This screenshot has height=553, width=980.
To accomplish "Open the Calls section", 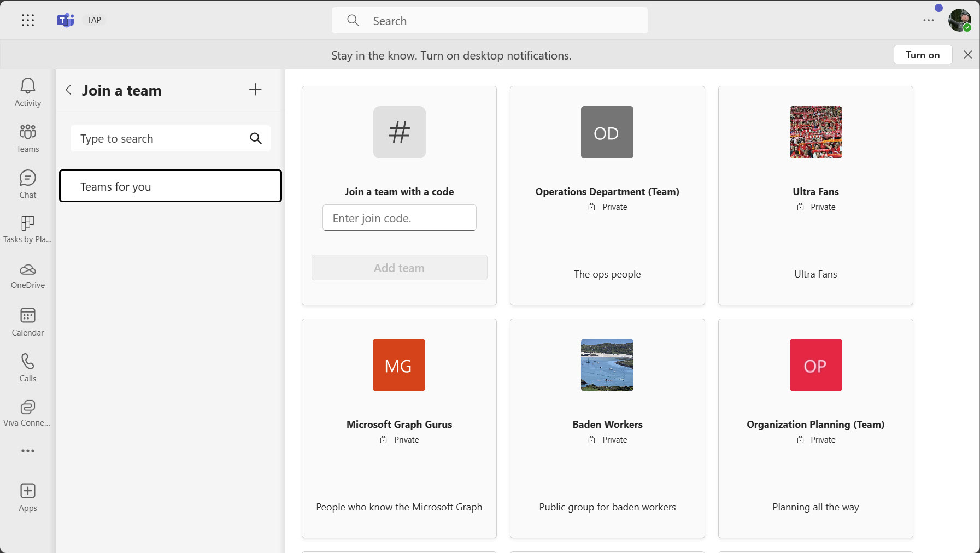I will pos(27,367).
